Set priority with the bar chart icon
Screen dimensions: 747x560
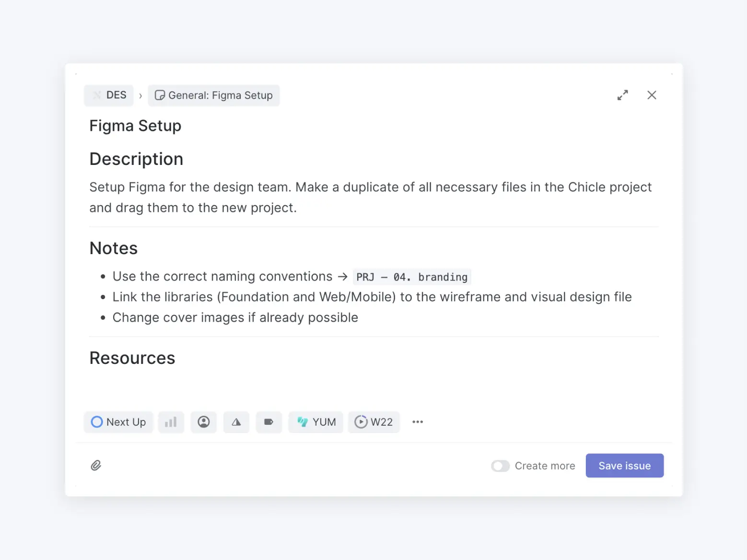(x=171, y=422)
